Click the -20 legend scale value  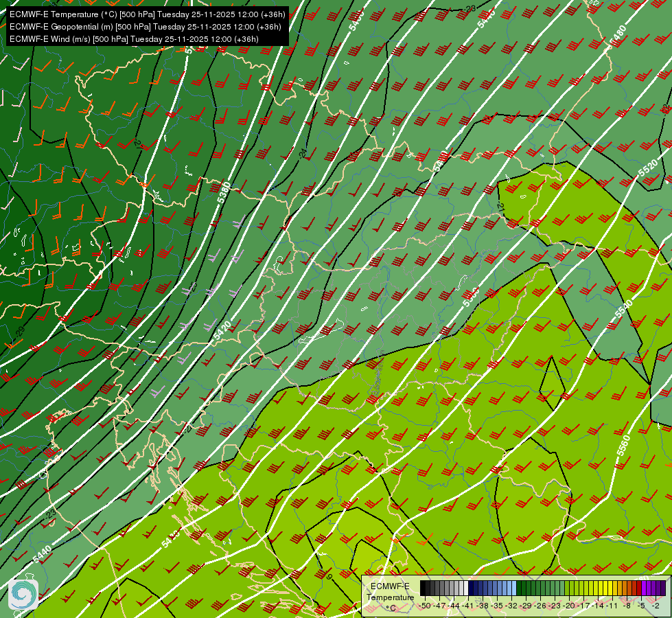tap(569, 606)
